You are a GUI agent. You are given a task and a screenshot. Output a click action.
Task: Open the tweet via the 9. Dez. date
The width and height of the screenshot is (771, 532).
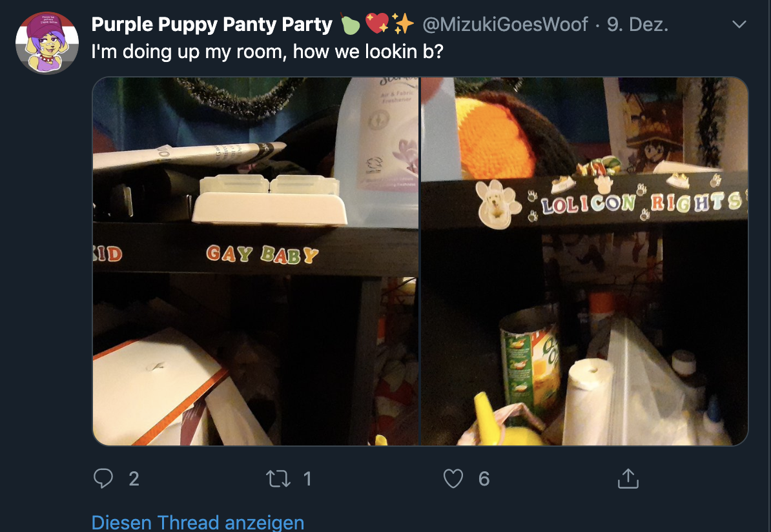click(637, 24)
